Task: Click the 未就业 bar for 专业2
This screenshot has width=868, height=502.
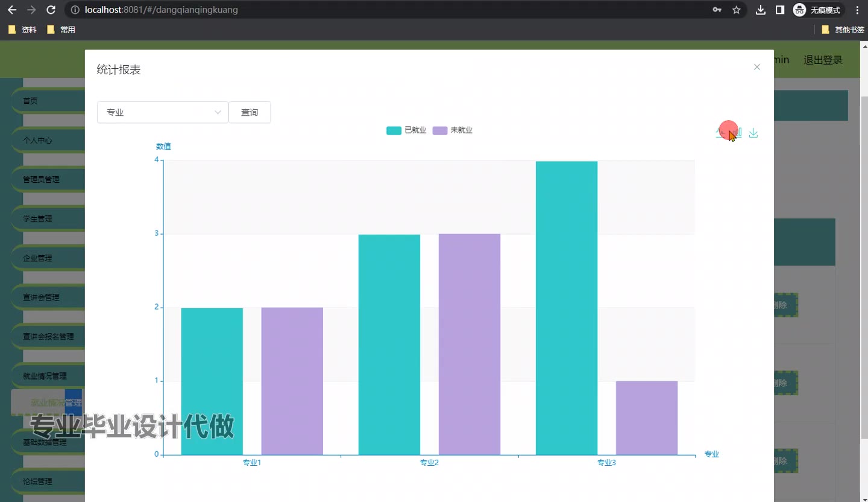Action: click(x=470, y=345)
